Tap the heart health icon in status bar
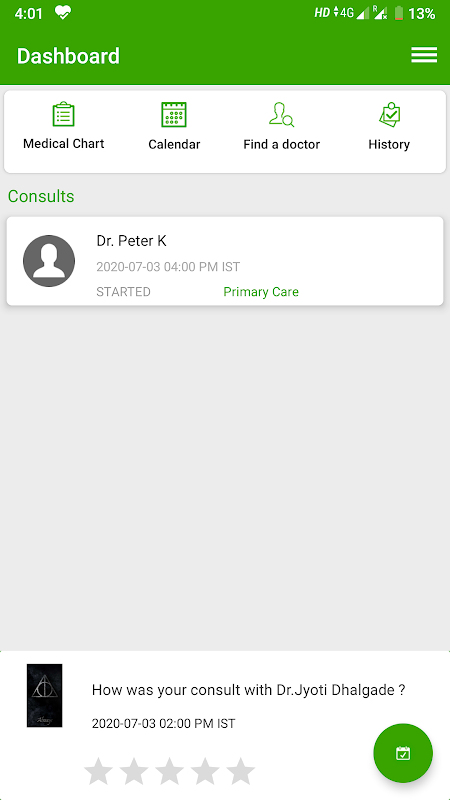Viewport: 450px width, 800px height. pos(63,12)
